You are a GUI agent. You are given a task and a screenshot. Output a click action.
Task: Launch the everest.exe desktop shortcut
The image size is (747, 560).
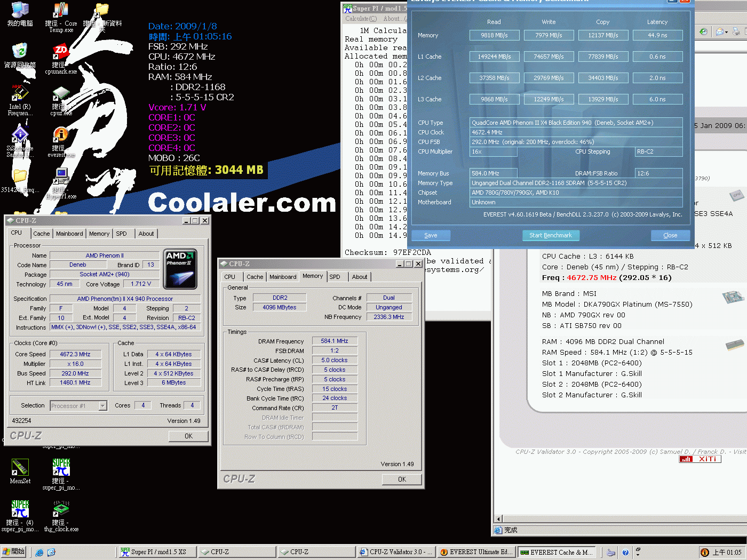61,142
